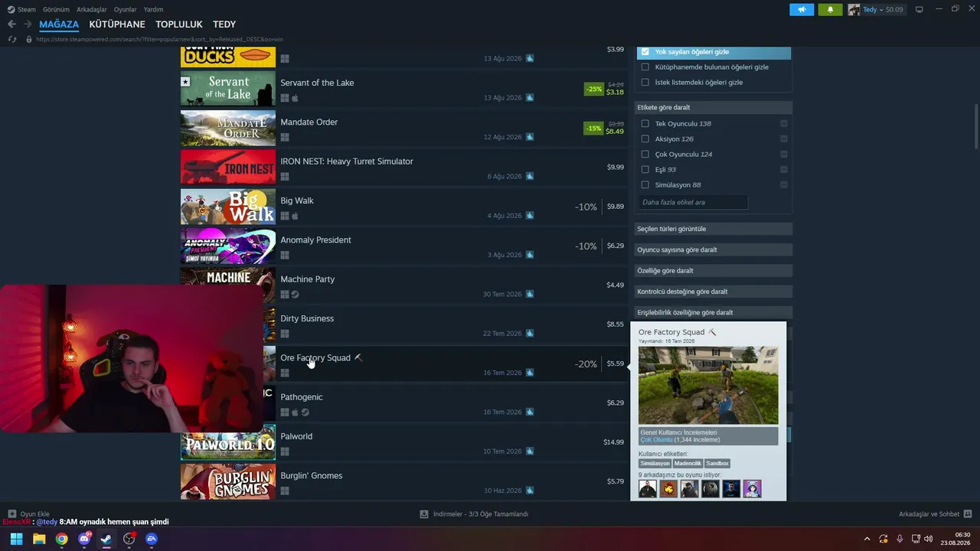Screen dimensions: 980x551
Task: Open the Tedy account dropdown
Action: pyautogui.click(x=876, y=10)
